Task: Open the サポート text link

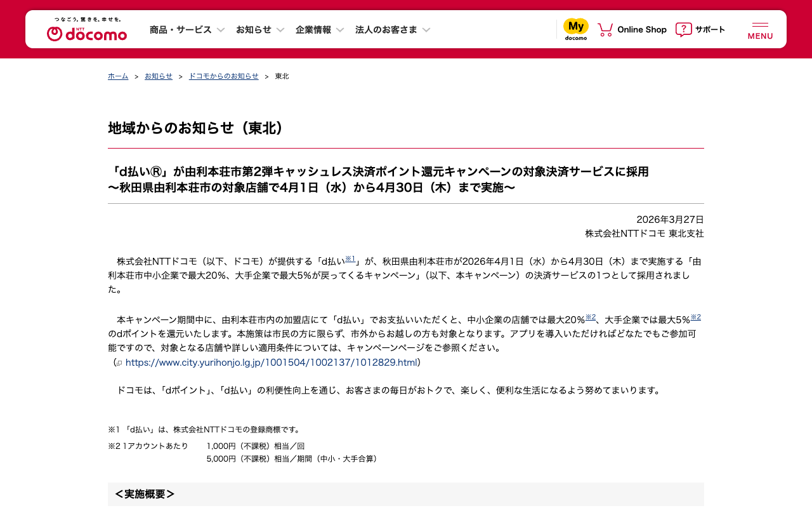Action: coord(710,30)
